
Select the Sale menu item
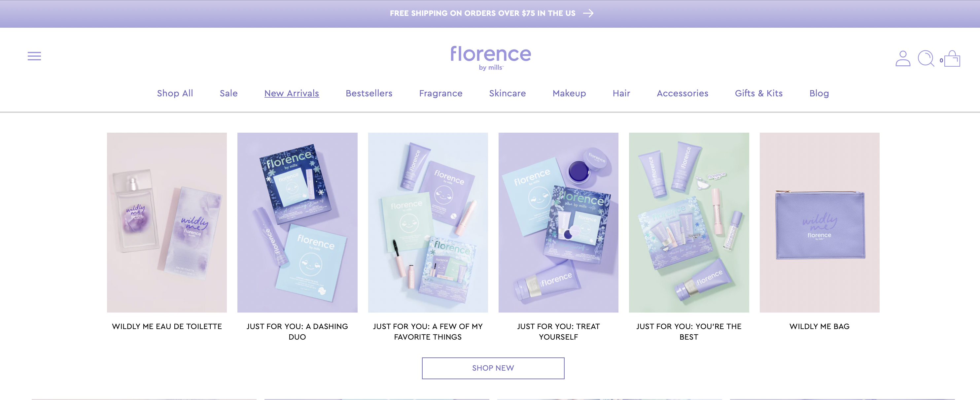click(228, 93)
